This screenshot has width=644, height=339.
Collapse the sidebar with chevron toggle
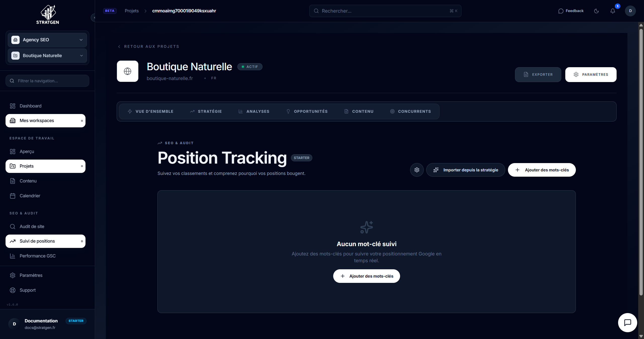click(x=94, y=18)
